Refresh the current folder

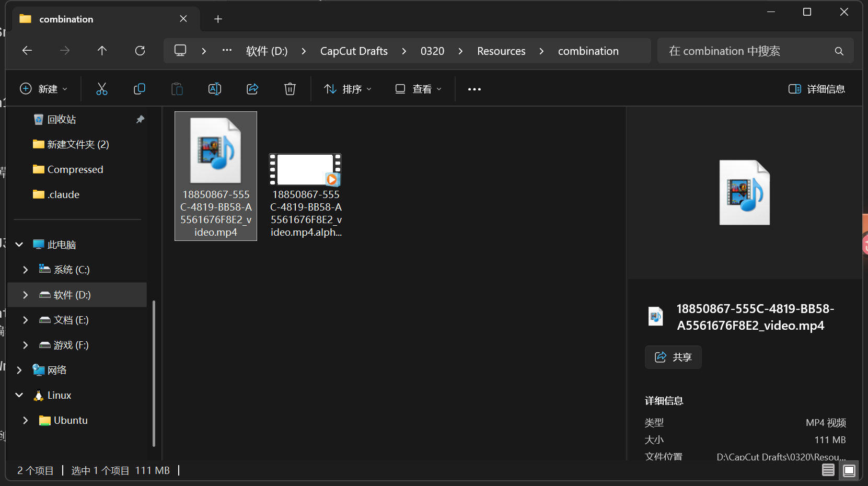click(x=140, y=51)
